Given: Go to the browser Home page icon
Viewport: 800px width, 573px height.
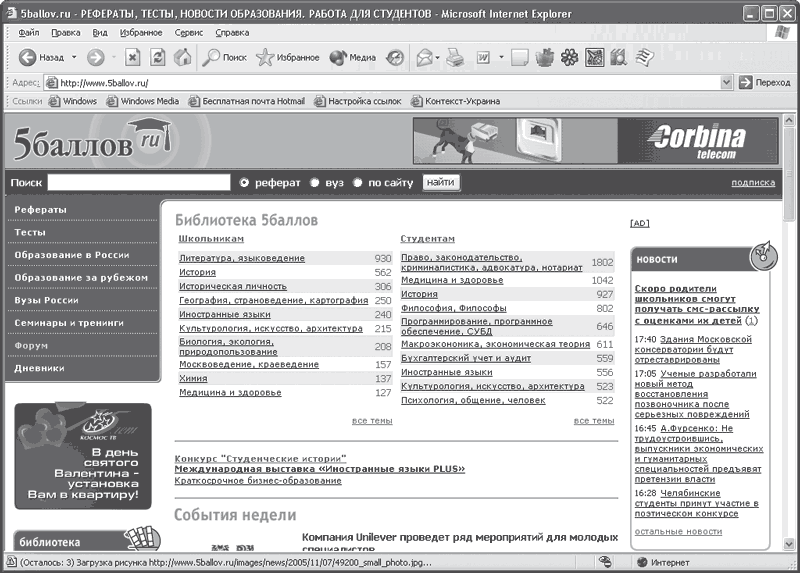Looking at the screenshot, I should coord(182,58).
